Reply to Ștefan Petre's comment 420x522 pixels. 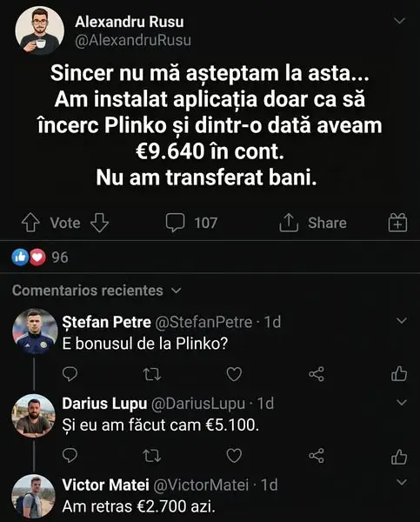tap(70, 374)
